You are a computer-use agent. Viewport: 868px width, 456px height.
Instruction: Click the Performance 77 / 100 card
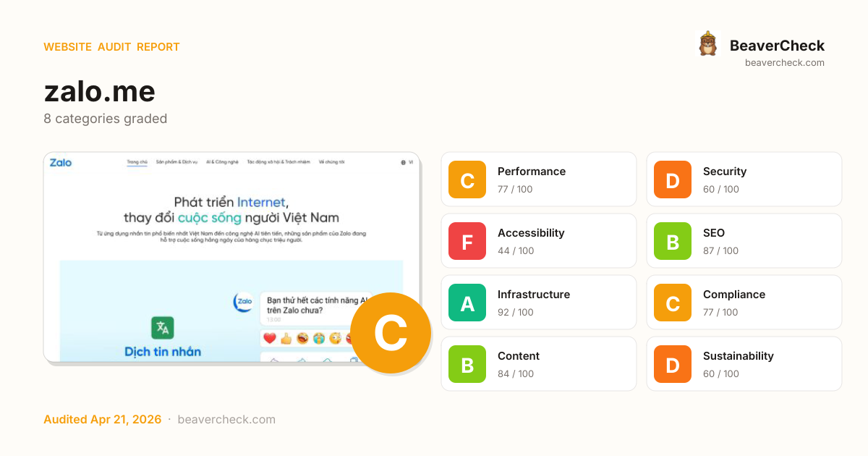point(539,180)
